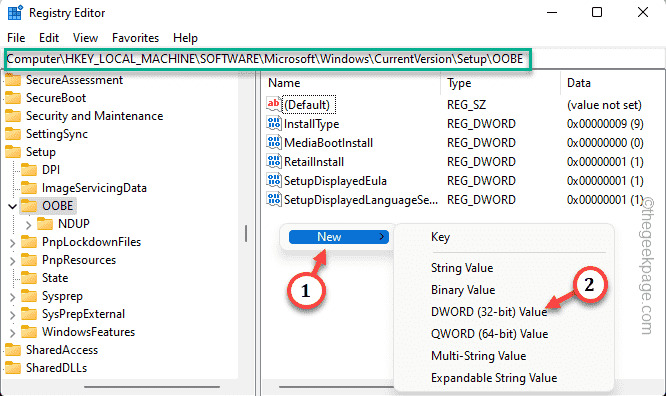Maximize the Registry Editor window
The height and width of the screenshot is (396, 666).
[x=597, y=12]
